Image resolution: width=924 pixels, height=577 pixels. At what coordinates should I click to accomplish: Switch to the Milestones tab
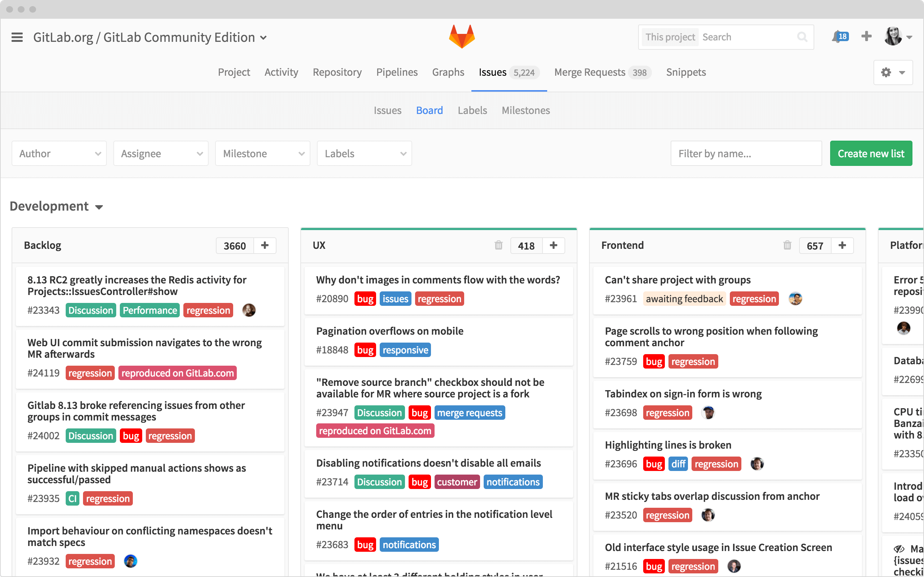[x=526, y=110]
